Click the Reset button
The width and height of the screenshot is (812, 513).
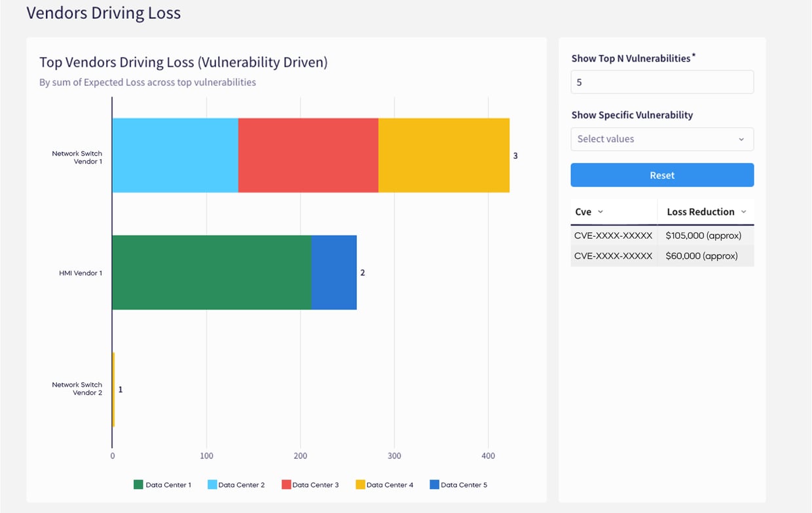[662, 175]
